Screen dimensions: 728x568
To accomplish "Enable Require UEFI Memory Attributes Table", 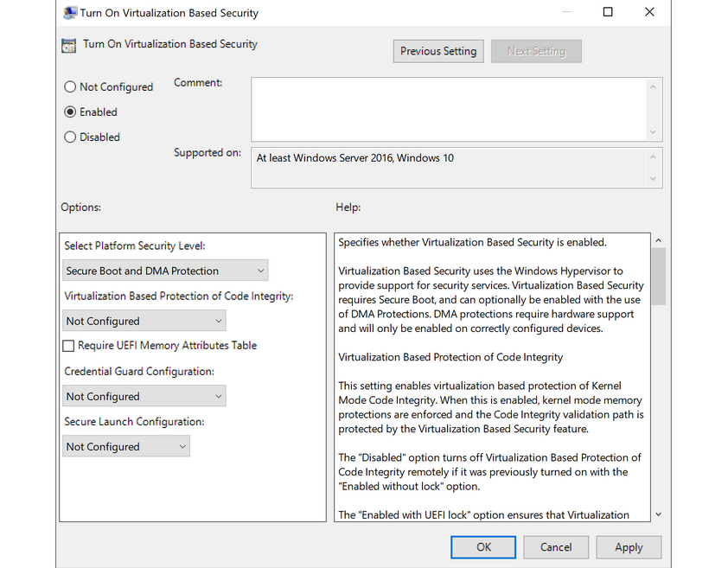I will click(x=68, y=345).
